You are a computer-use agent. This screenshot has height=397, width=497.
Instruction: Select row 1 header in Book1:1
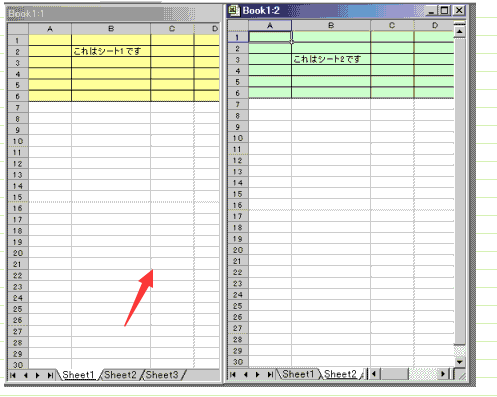[18, 40]
